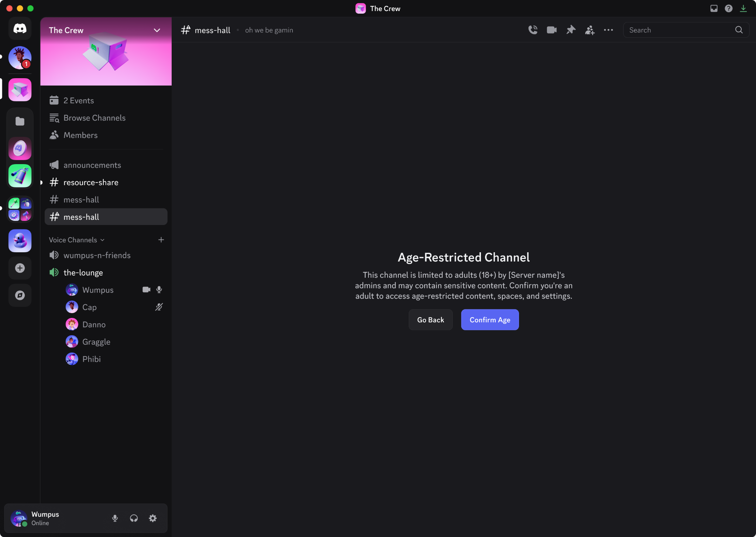756x537 pixels.
Task: Open Help from title bar
Action: click(729, 8)
